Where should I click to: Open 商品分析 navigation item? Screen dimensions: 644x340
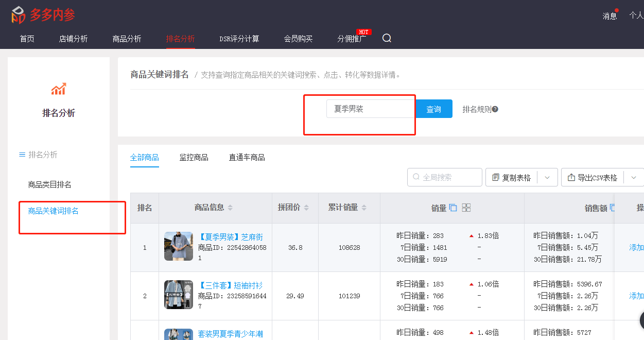click(127, 39)
